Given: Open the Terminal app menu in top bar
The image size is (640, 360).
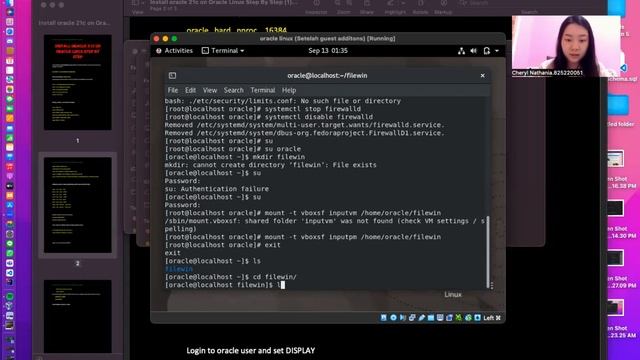Looking at the screenshot, I should coord(223,51).
